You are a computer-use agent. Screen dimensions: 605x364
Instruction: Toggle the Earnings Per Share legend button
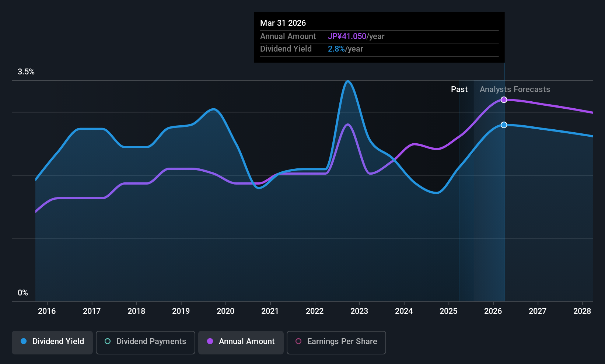(336, 343)
